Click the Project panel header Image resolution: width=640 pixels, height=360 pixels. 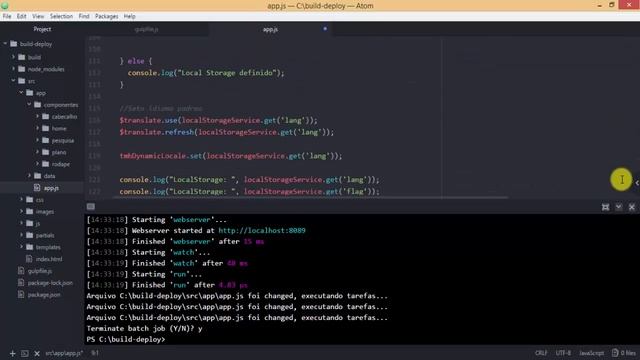42,29
